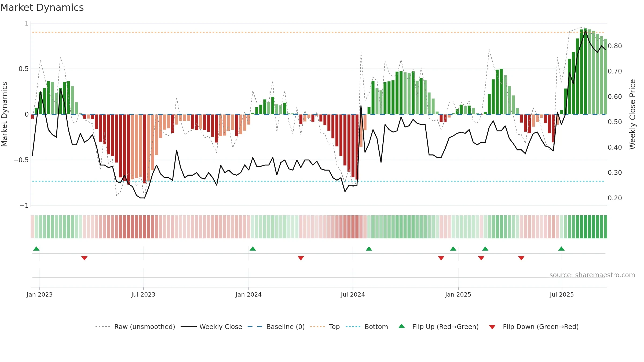
Task: Click the '0.60' right price axis label
Action: 615,97
